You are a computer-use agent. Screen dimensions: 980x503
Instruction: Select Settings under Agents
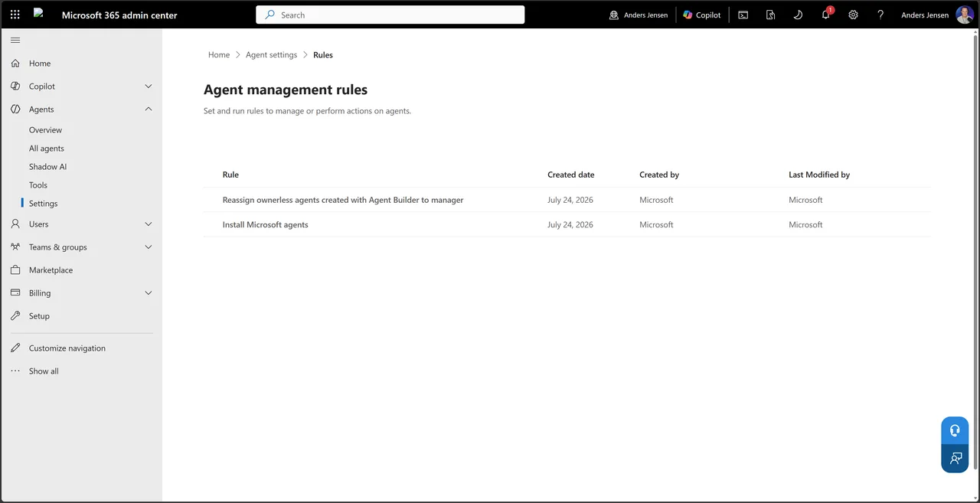[43, 204]
